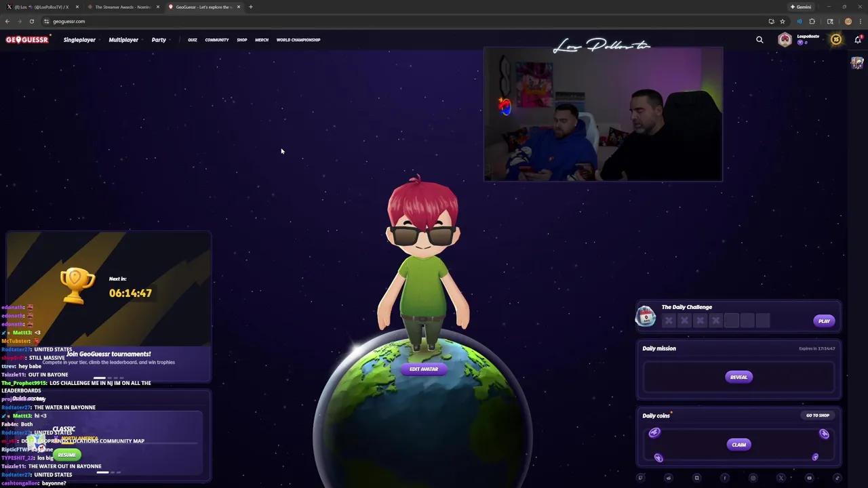Bookmark this page with the star icon
Viewport: 868px width, 488px height.
[782, 22]
